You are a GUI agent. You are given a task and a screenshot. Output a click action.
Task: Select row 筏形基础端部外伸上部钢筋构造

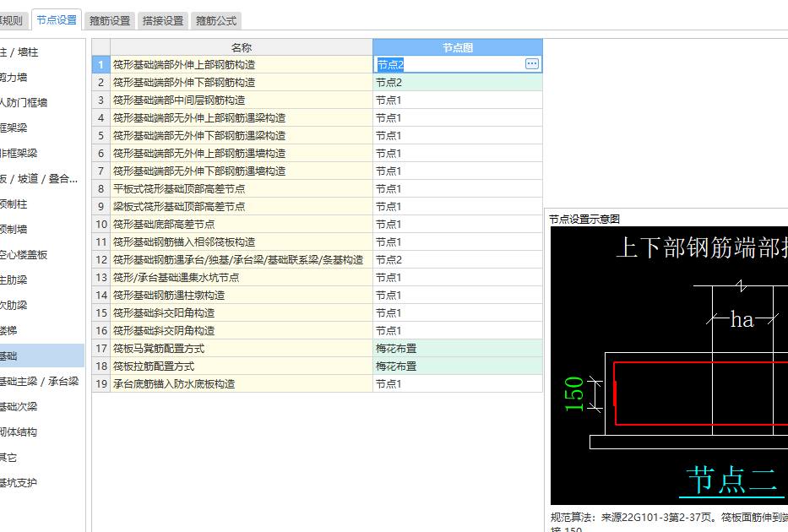(242, 64)
